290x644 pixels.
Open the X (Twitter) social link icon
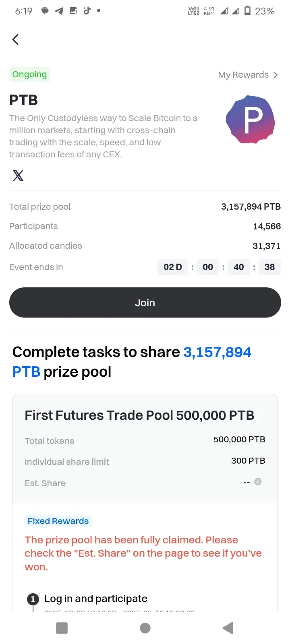(x=18, y=175)
